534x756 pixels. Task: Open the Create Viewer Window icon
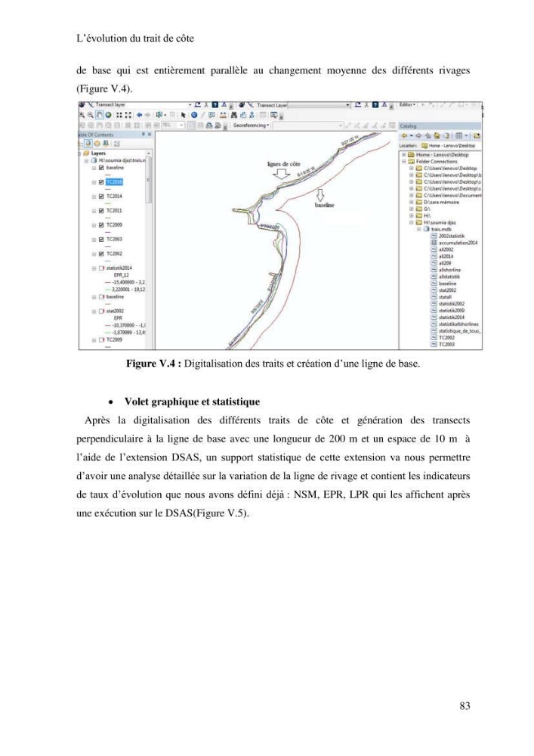pos(274,115)
